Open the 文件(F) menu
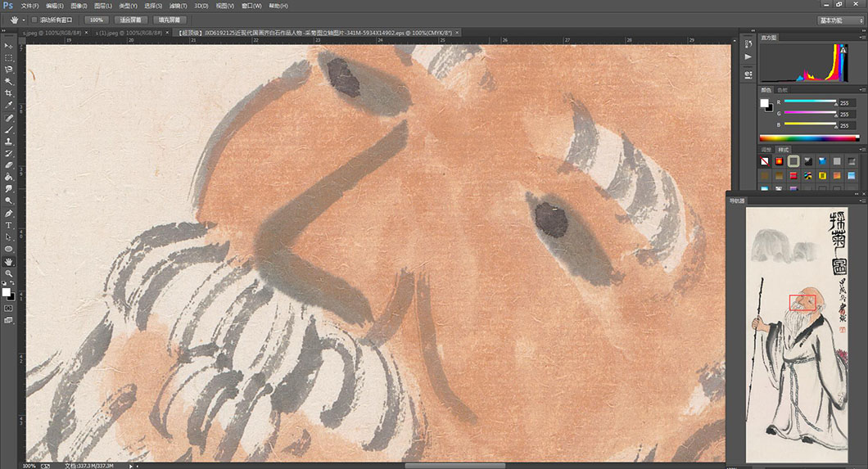 pyautogui.click(x=30, y=6)
